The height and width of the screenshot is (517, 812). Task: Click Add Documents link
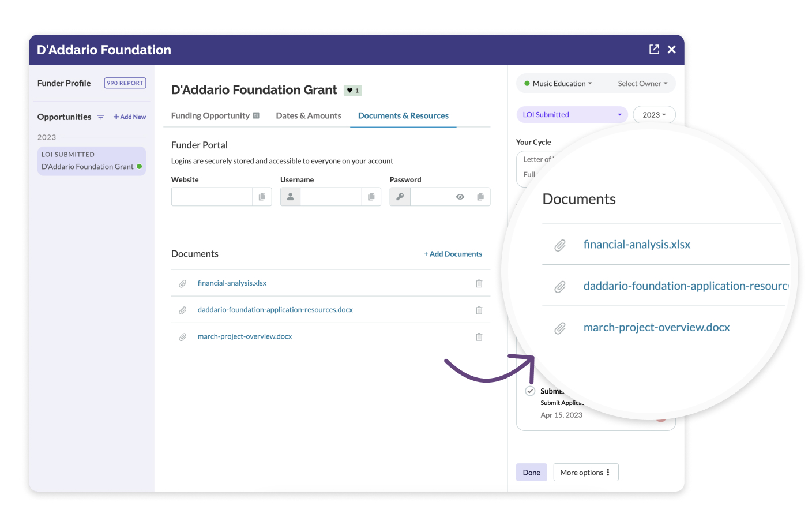tap(453, 254)
